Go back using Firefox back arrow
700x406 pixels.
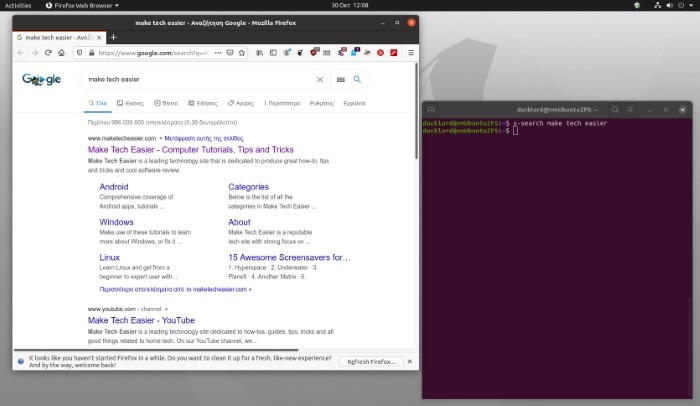point(21,53)
